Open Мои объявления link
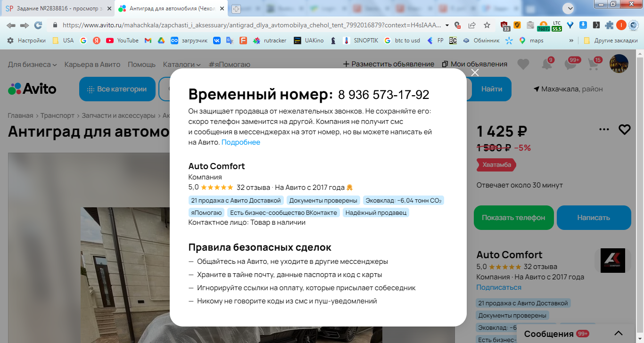 pos(474,64)
